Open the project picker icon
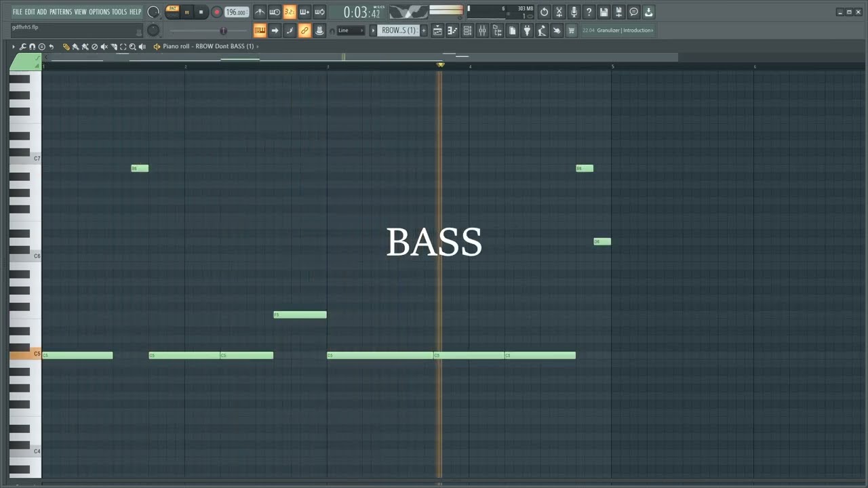The image size is (868, 488). (x=512, y=30)
